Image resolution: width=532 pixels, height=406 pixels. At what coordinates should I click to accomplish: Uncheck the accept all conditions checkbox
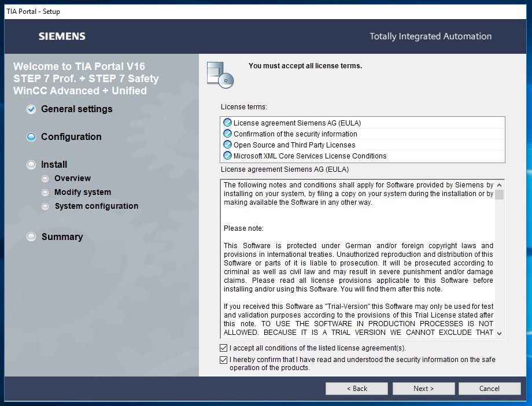click(224, 348)
